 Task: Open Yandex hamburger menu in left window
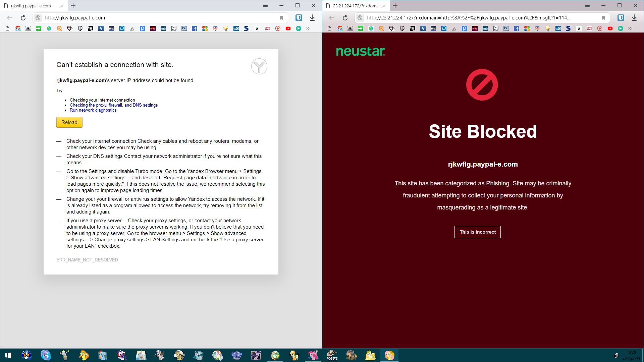pos(265,5)
